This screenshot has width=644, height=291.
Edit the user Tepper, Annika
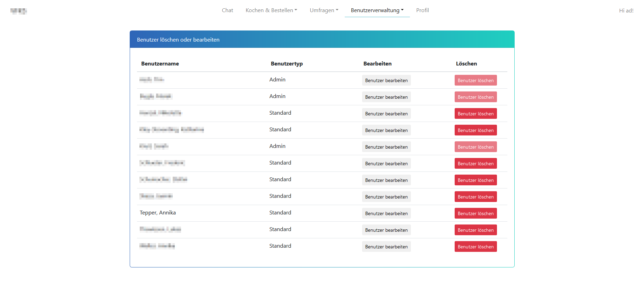point(386,213)
